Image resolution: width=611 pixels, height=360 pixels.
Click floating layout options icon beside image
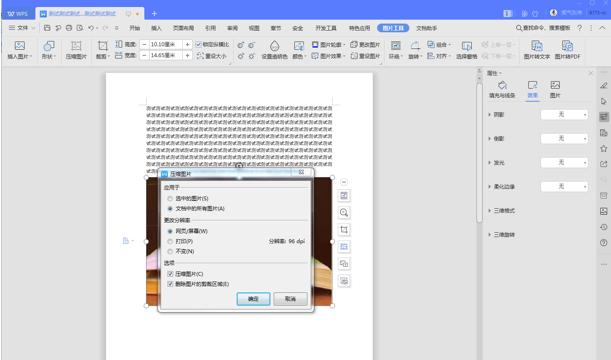344,196
